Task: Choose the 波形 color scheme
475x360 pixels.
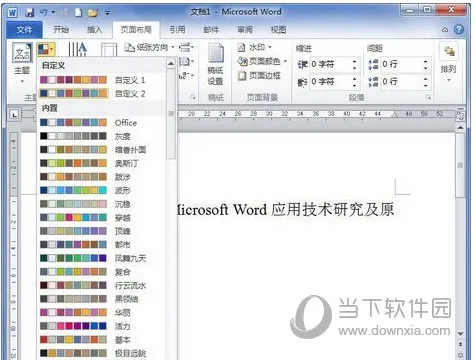Action: (x=101, y=190)
